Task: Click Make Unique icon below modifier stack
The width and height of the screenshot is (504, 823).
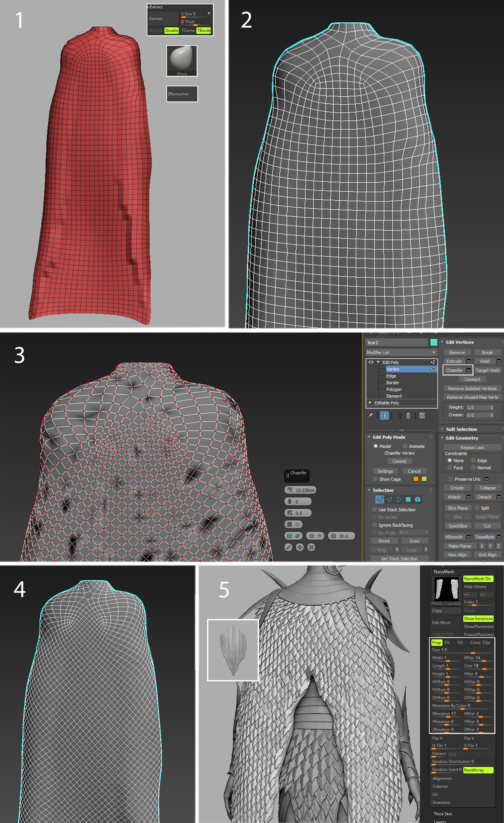Action: pyautogui.click(x=398, y=416)
